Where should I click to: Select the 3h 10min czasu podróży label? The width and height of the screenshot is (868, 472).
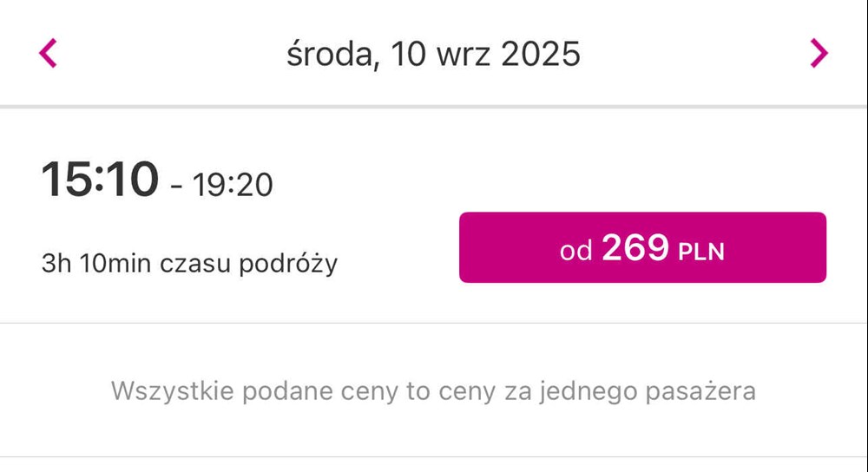tap(189, 264)
